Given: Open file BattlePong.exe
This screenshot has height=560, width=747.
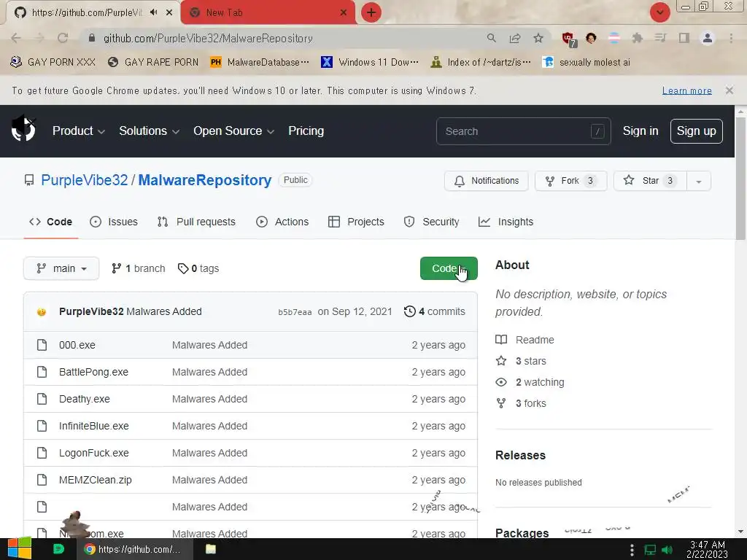Looking at the screenshot, I should [94, 372].
